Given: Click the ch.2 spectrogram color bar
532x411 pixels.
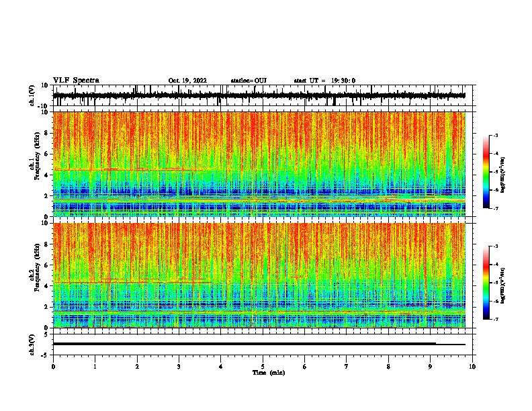Looking at the screenshot, I should tap(486, 283).
